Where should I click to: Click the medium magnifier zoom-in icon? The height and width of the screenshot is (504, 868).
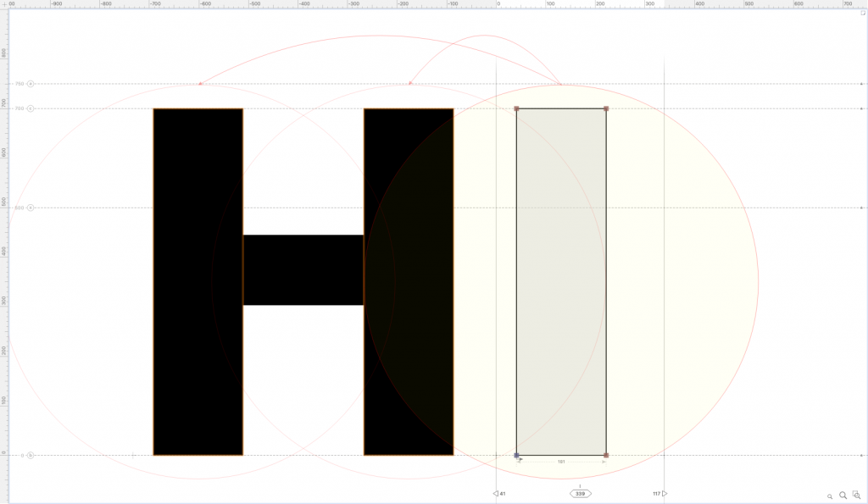pyautogui.click(x=843, y=496)
